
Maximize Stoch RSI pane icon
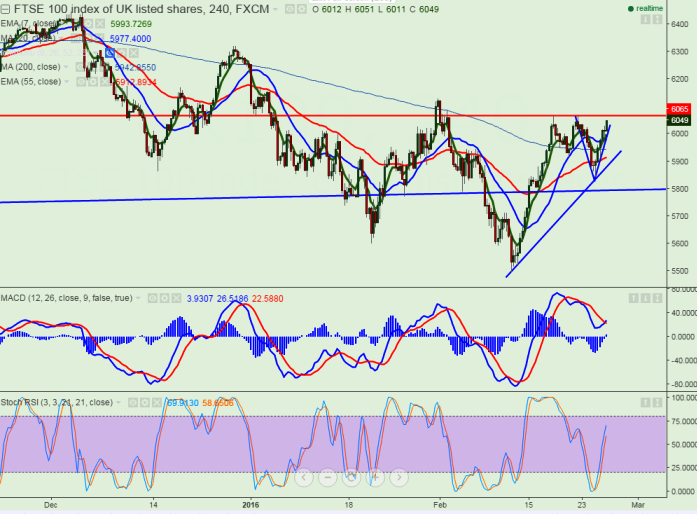(x=657, y=403)
